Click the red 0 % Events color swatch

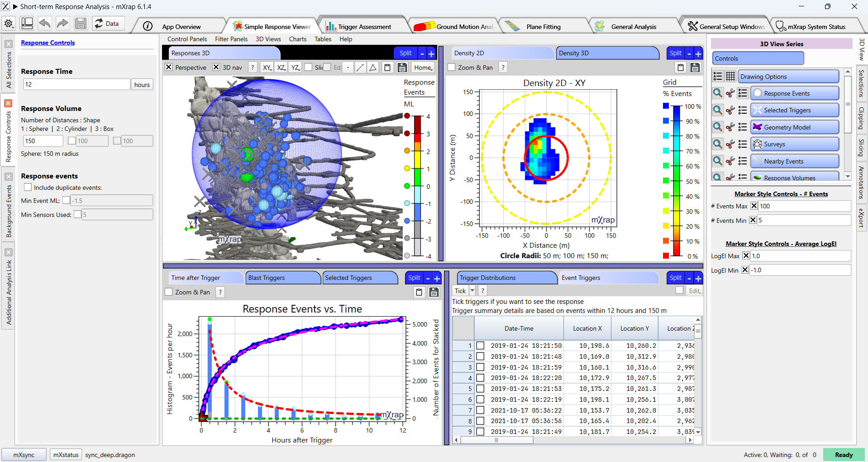click(666, 256)
